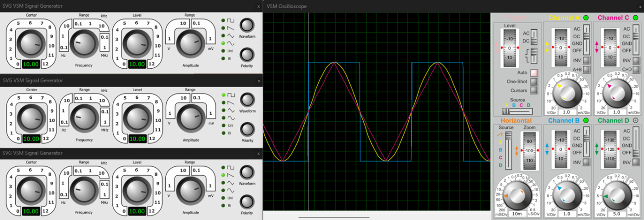Click the square wave symbol on the top generator

[231, 20]
